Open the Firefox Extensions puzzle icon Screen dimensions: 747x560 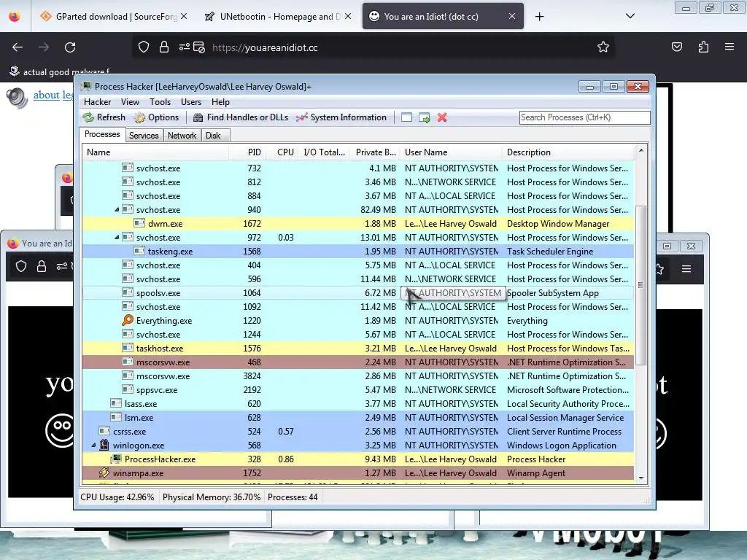703,47
